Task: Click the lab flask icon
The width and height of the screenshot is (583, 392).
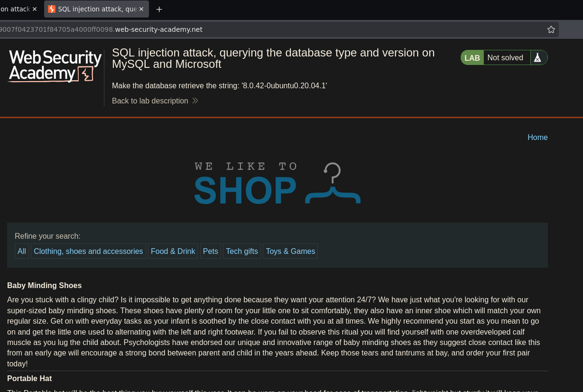Action: click(x=537, y=57)
